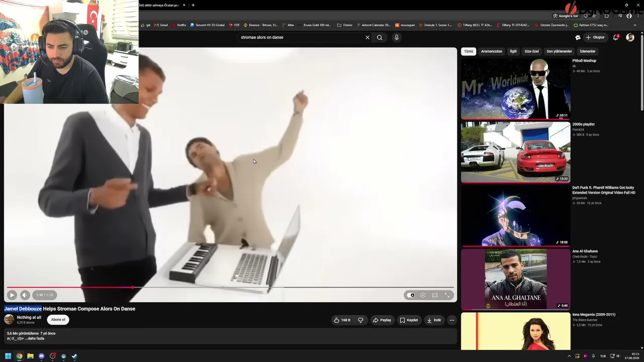Select the Aramanızdan filter chip
Image resolution: width=644 pixels, height=362 pixels.
click(492, 51)
